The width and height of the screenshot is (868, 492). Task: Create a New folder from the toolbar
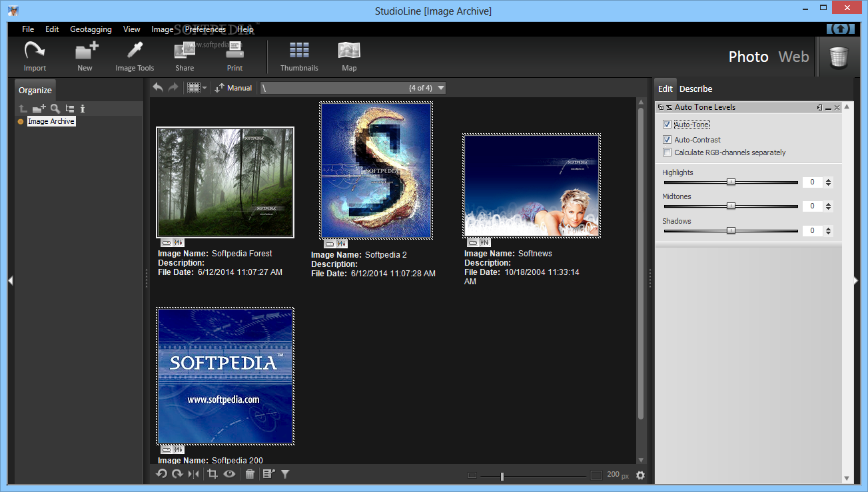click(85, 56)
